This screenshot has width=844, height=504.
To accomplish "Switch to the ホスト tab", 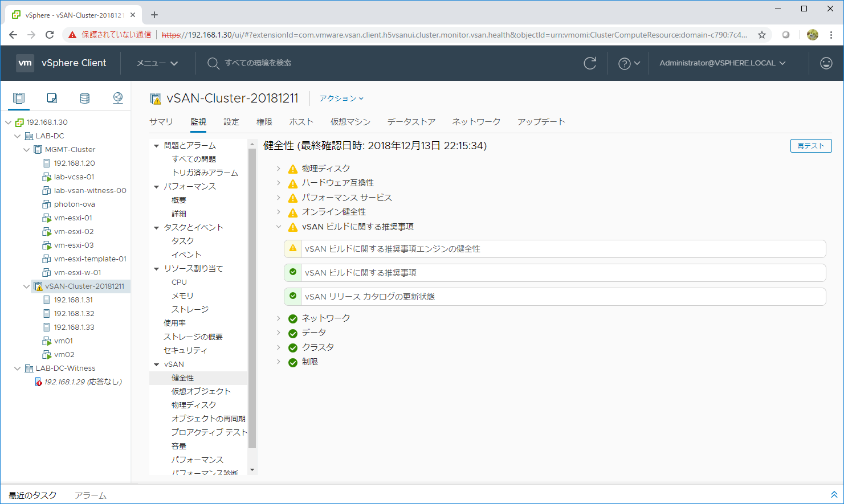I will pyautogui.click(x=301, y=122).
